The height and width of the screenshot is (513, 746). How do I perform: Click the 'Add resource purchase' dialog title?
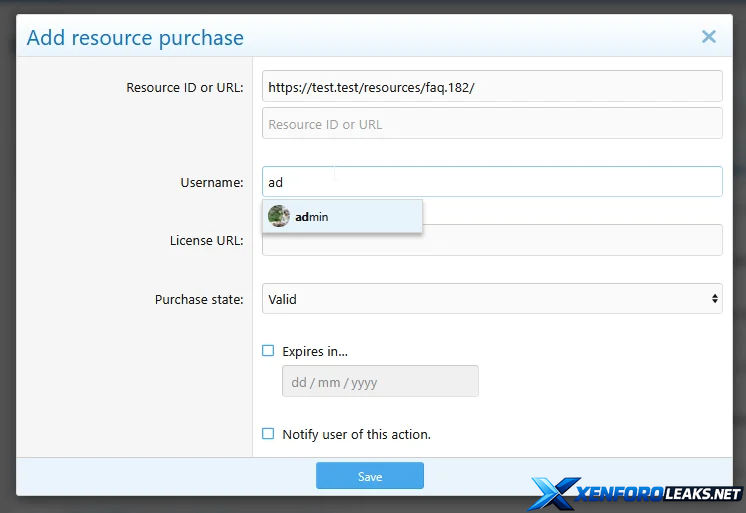135,38
